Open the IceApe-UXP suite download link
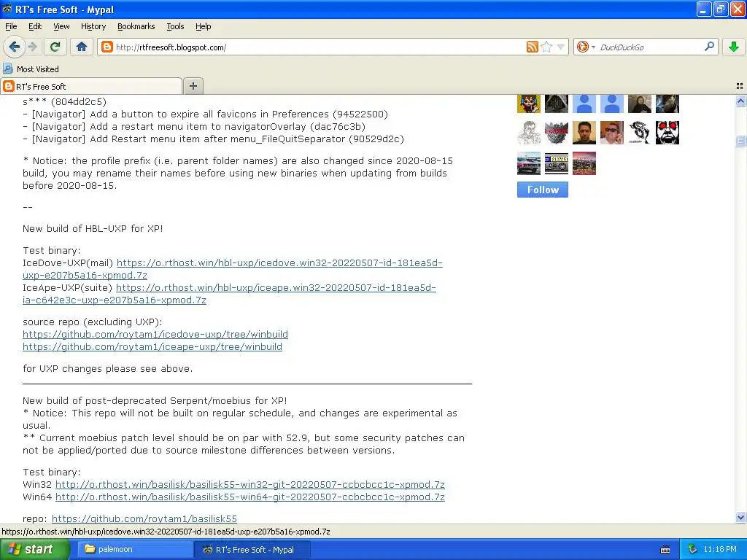 tap(276, 287)
